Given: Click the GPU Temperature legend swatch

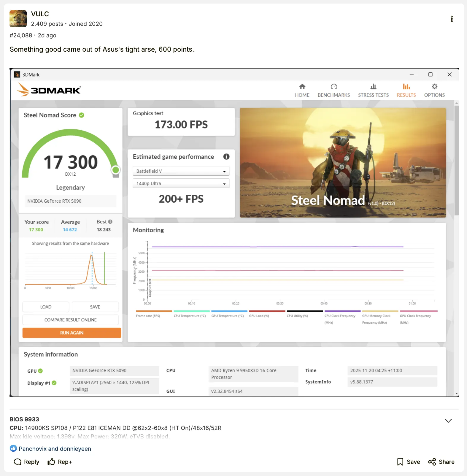Looking at the screenshot, I should tap(229, 311).
